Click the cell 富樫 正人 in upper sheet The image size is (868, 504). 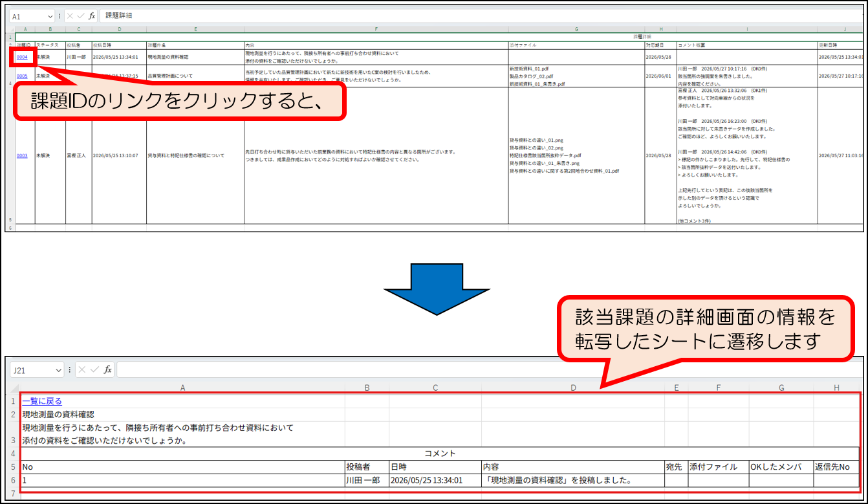79,156
